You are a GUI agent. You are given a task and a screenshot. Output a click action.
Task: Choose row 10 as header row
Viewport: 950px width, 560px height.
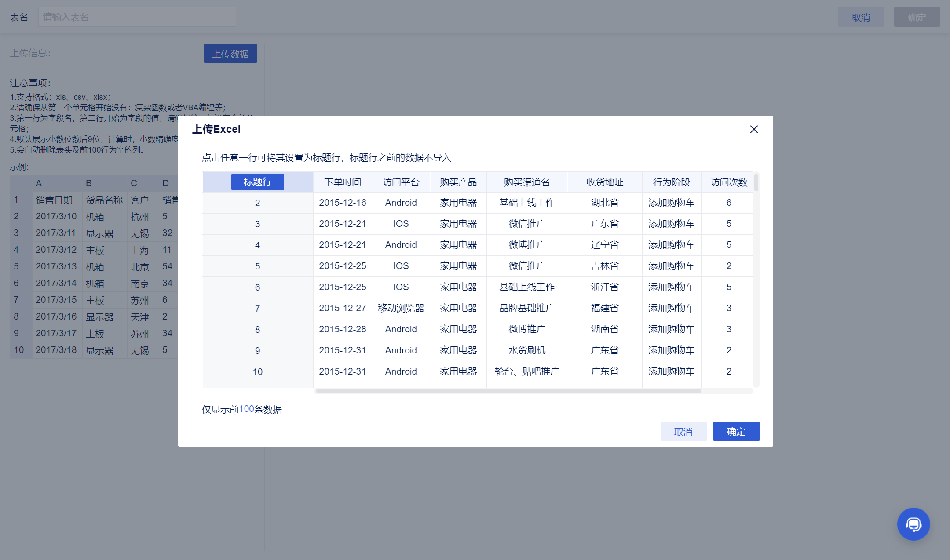click(257, 372)
